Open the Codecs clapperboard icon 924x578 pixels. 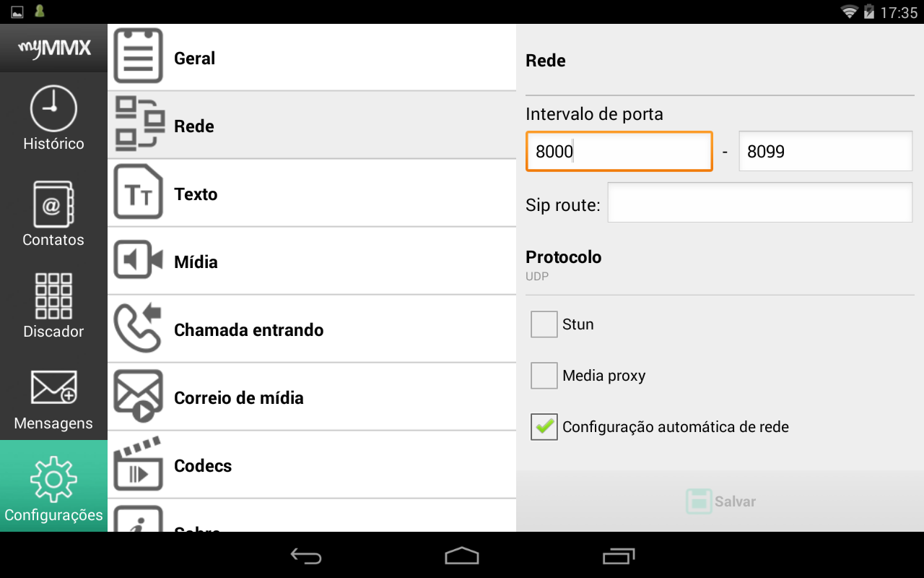[139, 465]
